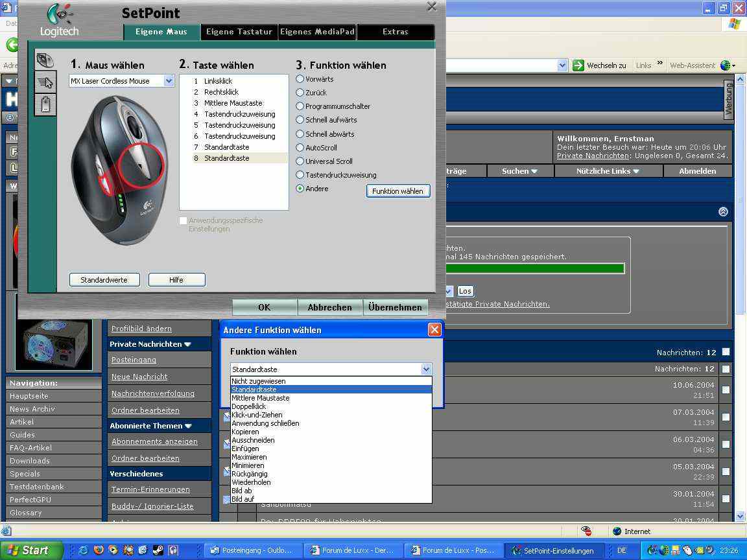Open the dropdown next to the Los button
The image size is (747, 560).
coord(449,290)
